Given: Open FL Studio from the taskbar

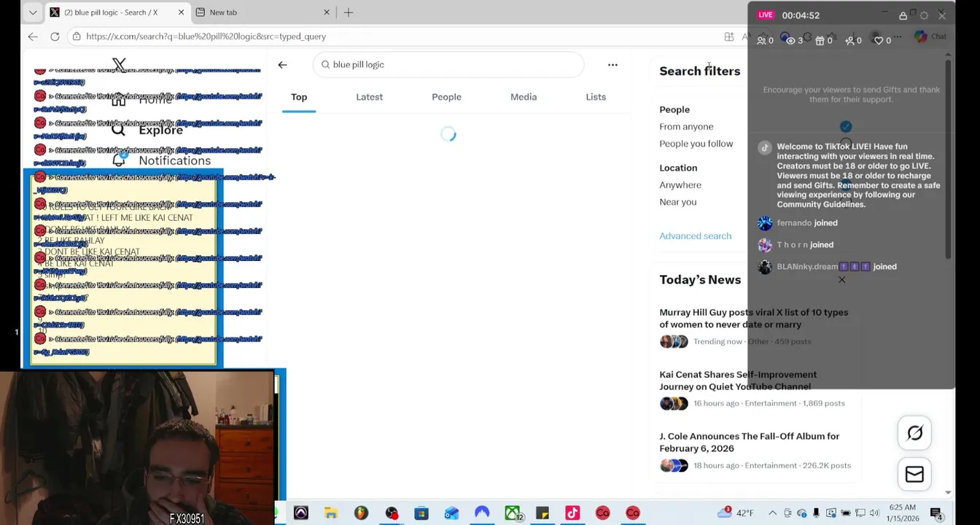Looking at the screenshot, I should [361, 513].
